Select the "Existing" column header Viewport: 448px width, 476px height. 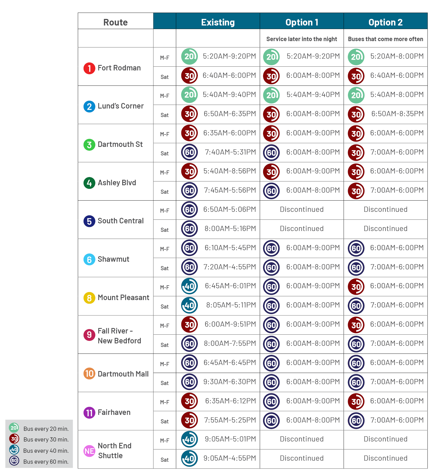[x=218, y=22]
